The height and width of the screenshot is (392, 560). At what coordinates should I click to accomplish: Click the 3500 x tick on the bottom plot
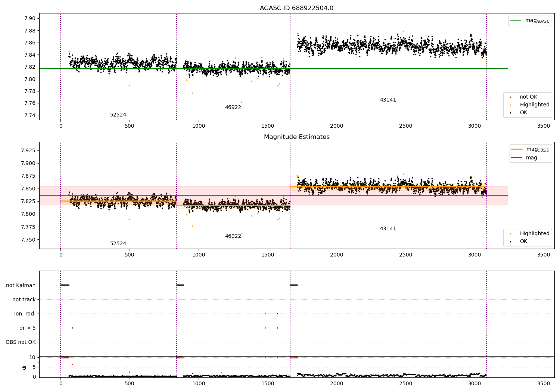[544, 383]
